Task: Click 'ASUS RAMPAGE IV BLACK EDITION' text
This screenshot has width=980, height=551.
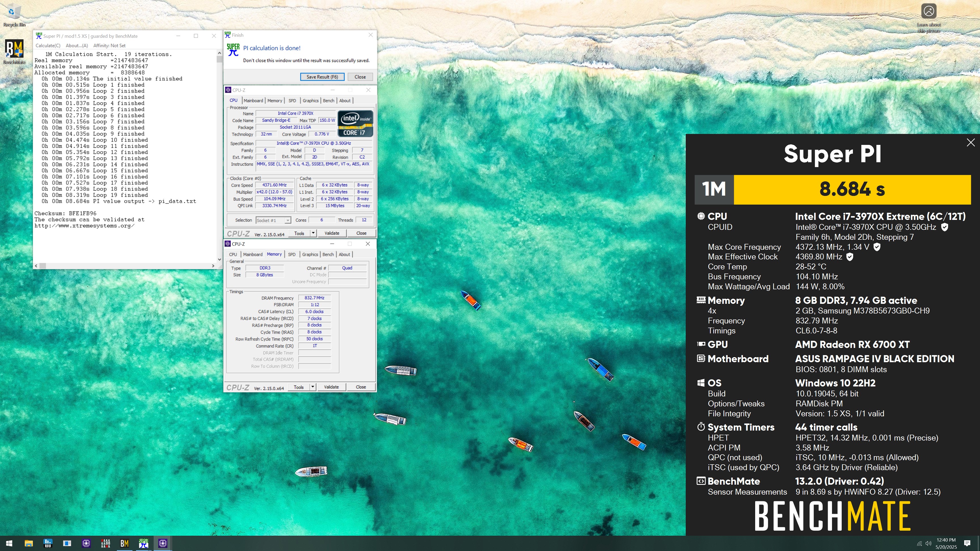Action: 875,359
